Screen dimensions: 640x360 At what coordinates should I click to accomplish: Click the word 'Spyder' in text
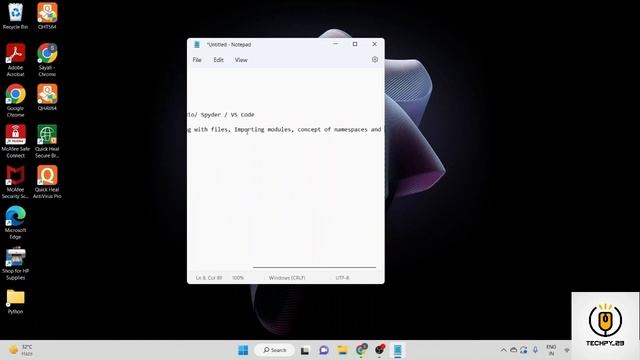click(x=211, y=115)
